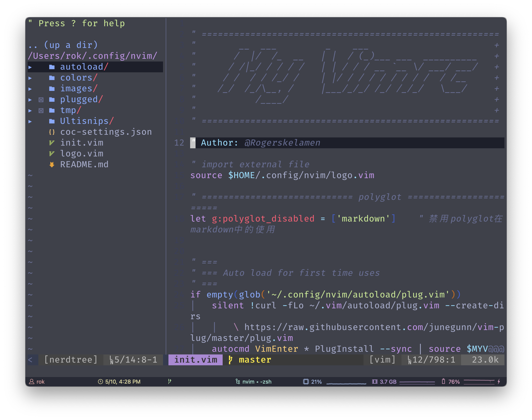The height and width of the screenshot is (420, 532).
Task: Expand the Ultisnips directory arrow
Action: 30,121
